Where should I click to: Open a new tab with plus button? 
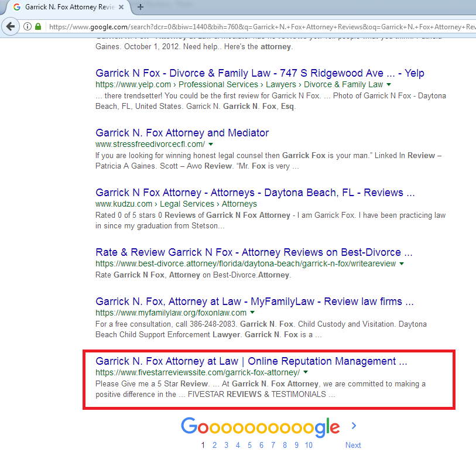141,7
